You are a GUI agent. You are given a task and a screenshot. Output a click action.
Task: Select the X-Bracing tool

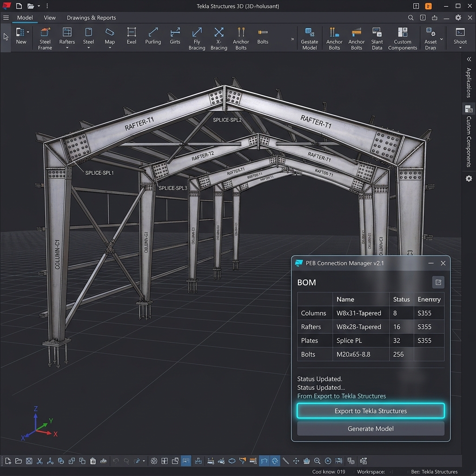pos(219,38)
